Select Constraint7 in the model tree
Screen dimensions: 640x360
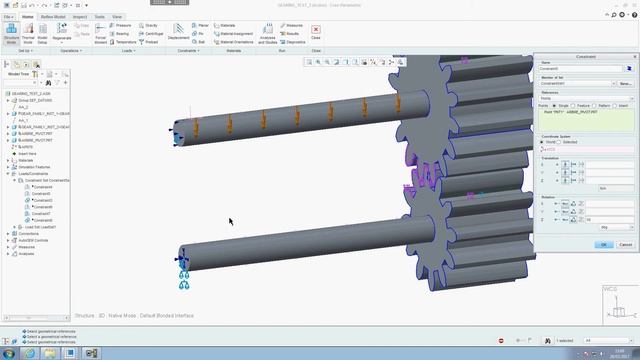point(41,214)
